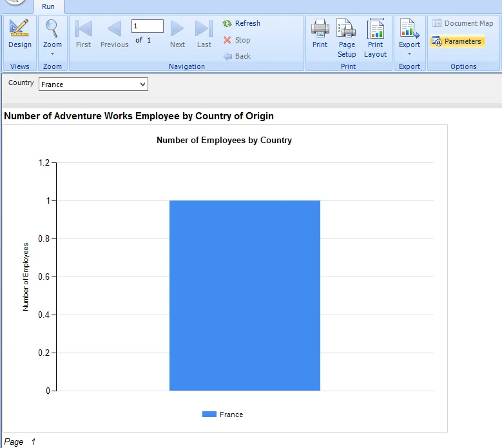Click the France legend color swatch
The height and width of the screenshot is (448, 502).
[209, 414]
